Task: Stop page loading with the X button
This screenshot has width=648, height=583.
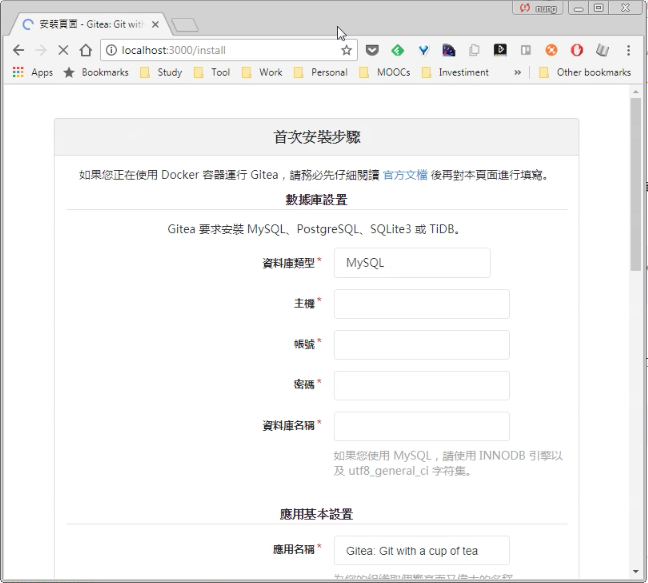Action: (63, 50)
